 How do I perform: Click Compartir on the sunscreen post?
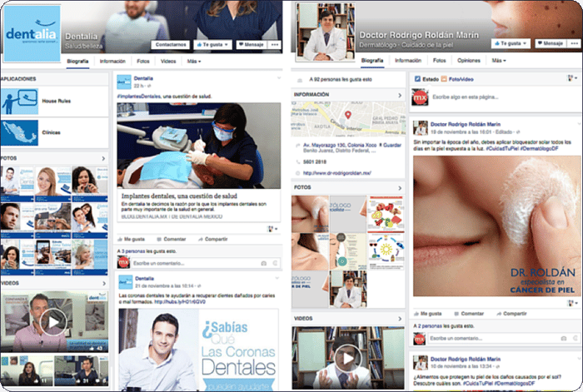(511, 314)
